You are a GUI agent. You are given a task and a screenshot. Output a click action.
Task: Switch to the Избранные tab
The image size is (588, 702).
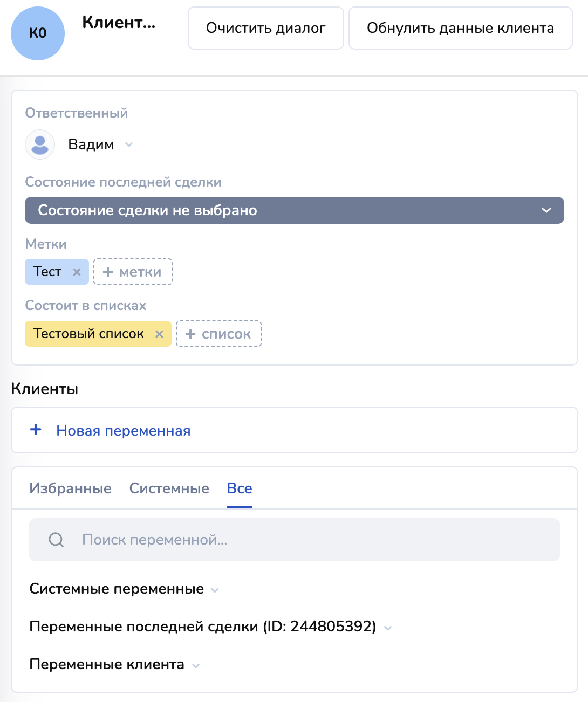[x=70, y=488]
